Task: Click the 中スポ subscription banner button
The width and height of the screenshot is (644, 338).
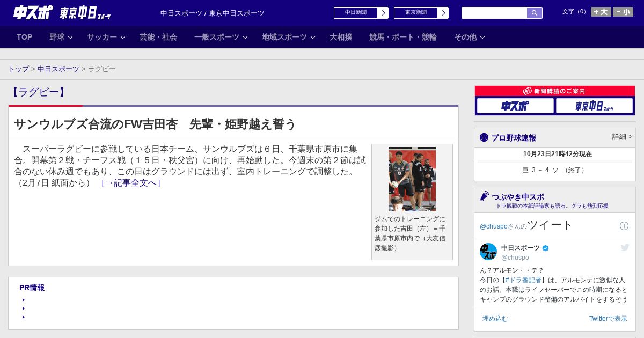Action: pos(515,106)
